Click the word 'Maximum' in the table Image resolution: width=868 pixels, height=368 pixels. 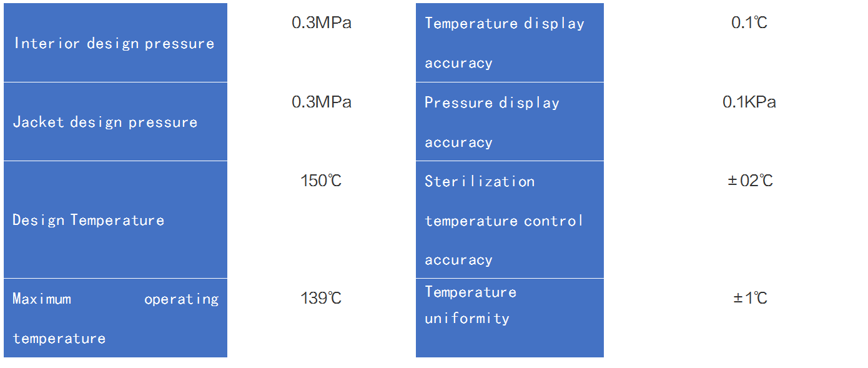coord(42,299)
